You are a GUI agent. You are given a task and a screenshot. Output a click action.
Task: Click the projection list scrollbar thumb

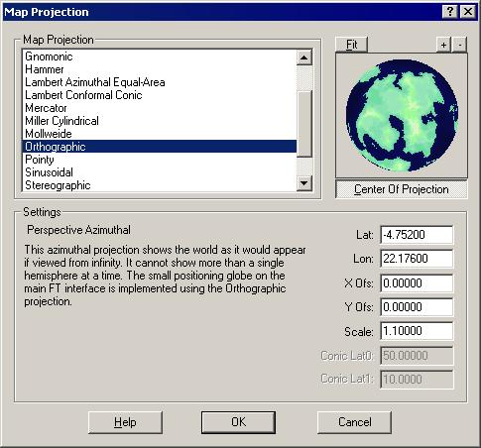[x=303, y=124]
